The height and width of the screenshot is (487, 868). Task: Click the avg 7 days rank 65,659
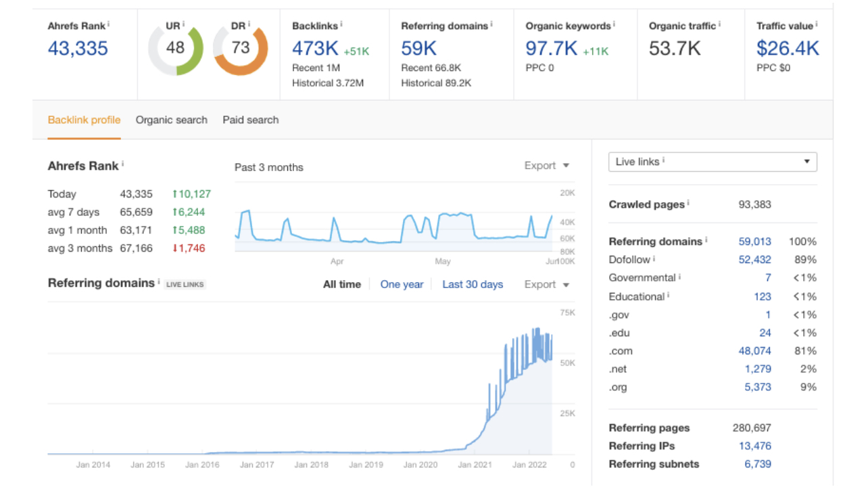pos(137,212)
